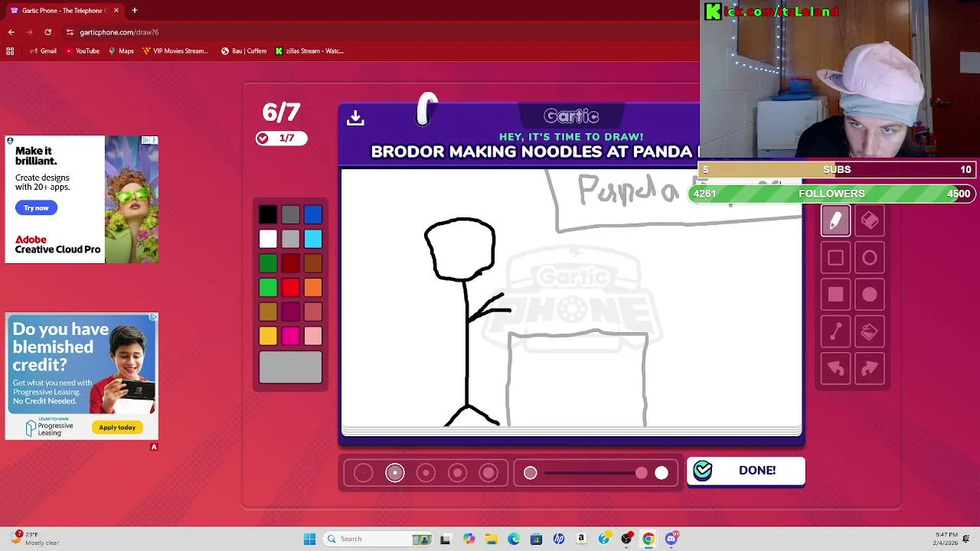This screenshot has height=551, width=980.
Task: Reload the Gartic Phone page
Action: pos(47,32)
